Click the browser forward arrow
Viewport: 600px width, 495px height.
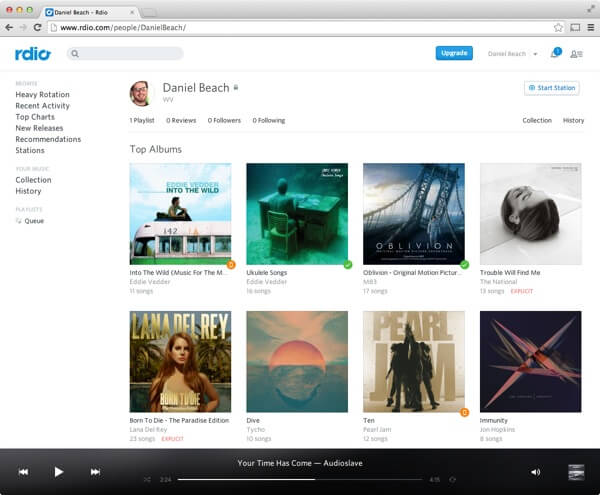(x=23, y=28)
